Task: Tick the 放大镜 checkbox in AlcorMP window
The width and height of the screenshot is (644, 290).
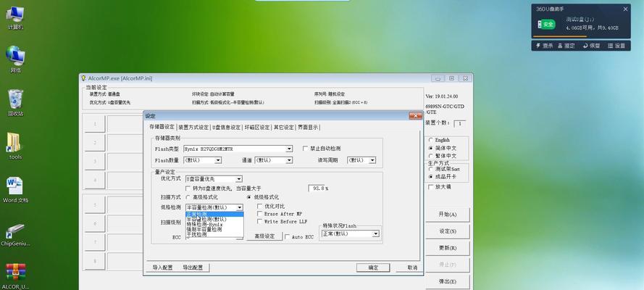Action: pyautogui.click(x=431, y=187)
